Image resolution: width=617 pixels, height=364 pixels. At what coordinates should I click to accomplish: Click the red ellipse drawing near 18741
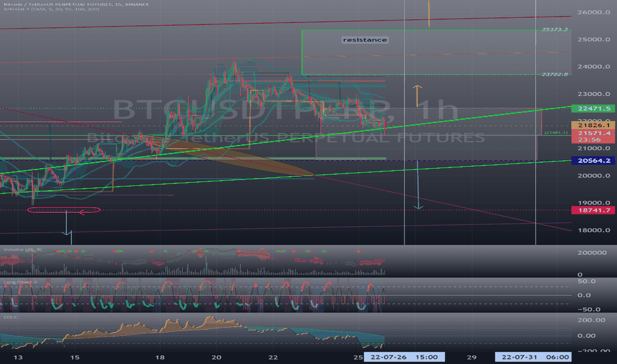[64, 210]
